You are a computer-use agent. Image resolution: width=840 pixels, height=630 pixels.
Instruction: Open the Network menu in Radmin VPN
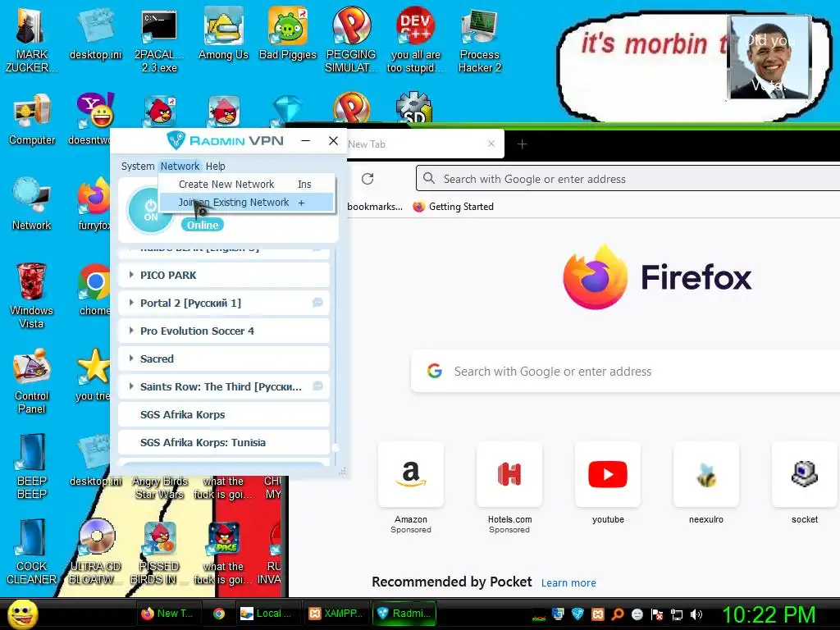click(180, 166)
